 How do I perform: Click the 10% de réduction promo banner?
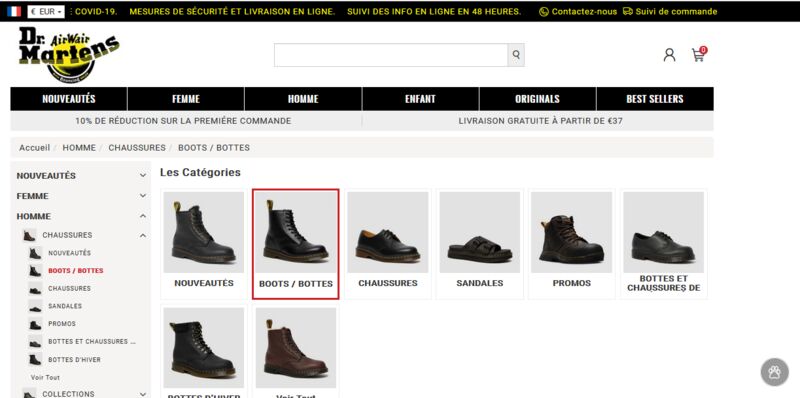tap(183, 121)
